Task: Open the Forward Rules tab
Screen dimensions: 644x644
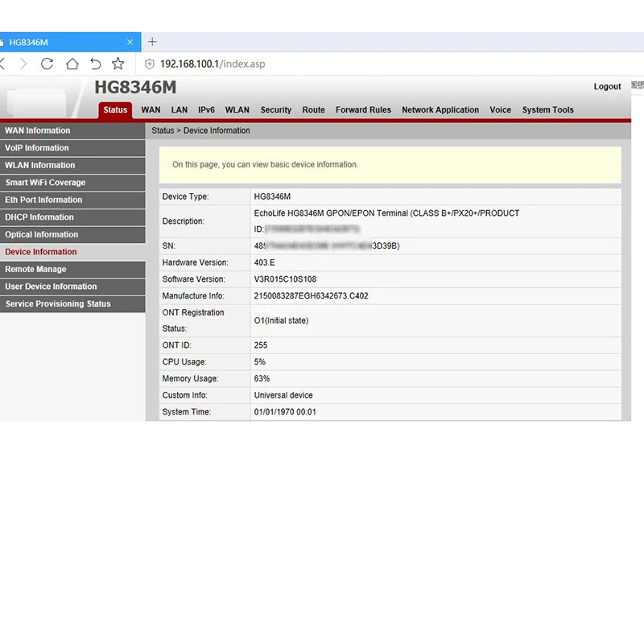Action: pos(363,109)
